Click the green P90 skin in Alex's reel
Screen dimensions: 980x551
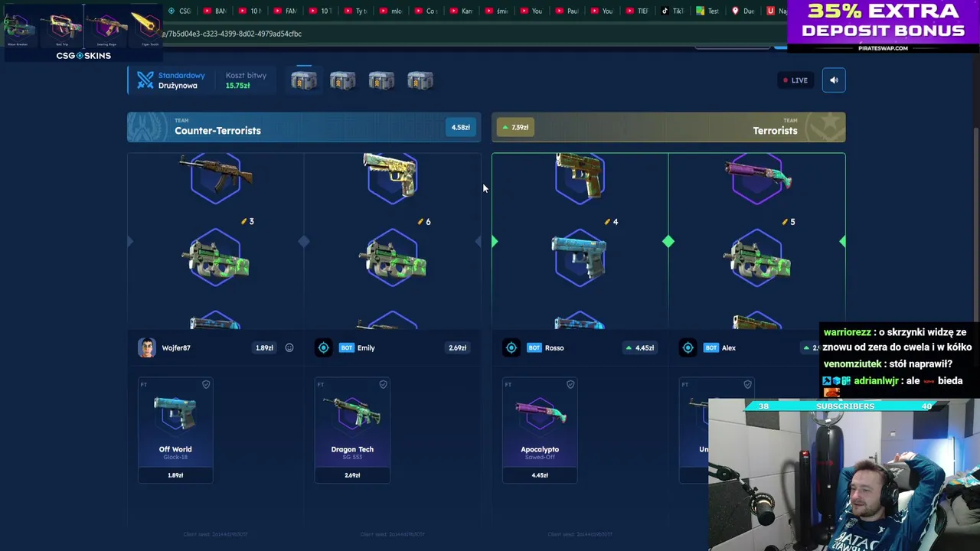(757, 259)
